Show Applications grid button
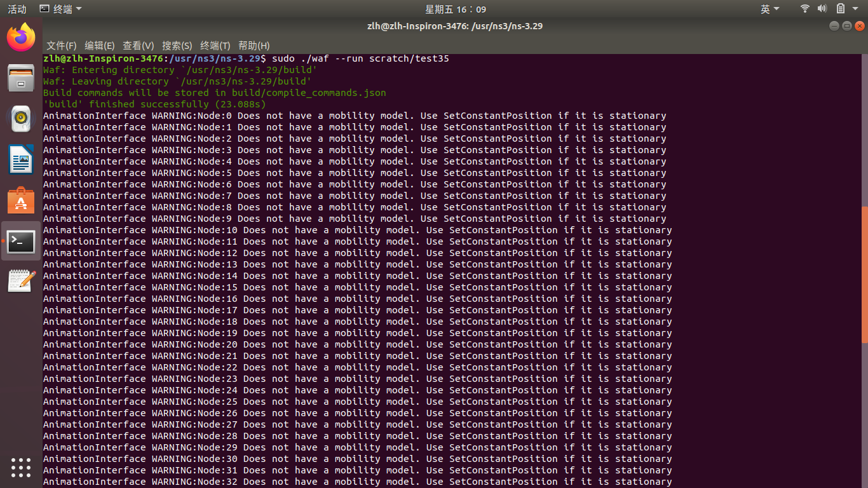868x488 pixels. [21, 467]
